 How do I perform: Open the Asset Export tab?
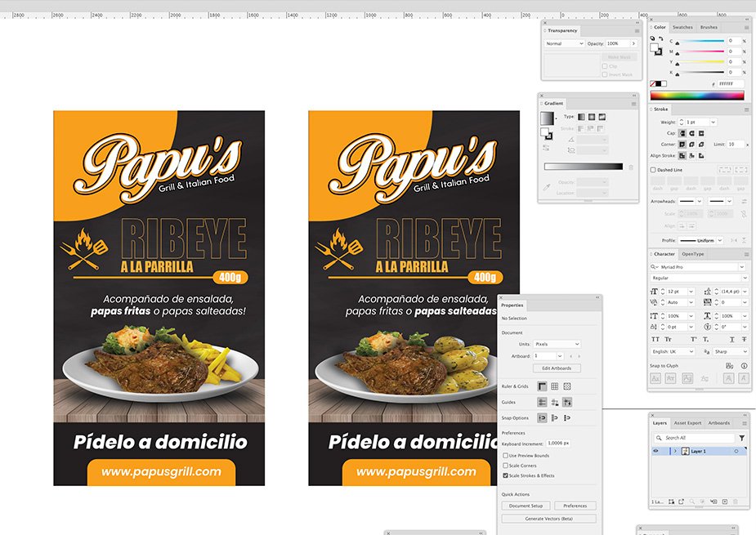click(x=687, y=423)
